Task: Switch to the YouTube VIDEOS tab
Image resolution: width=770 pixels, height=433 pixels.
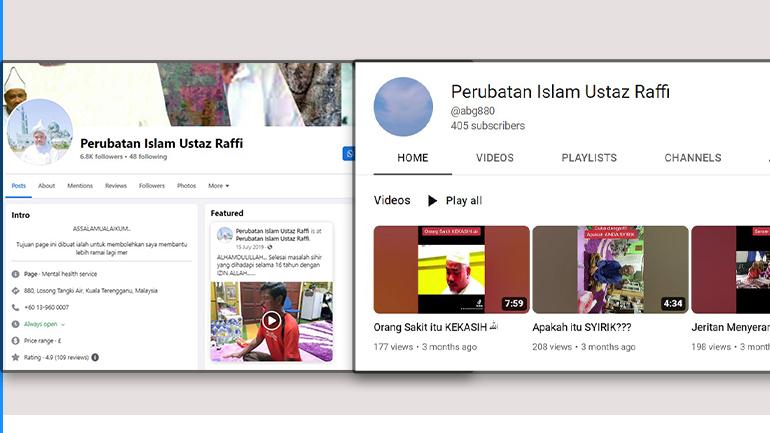Action: (x=495, y=158)
